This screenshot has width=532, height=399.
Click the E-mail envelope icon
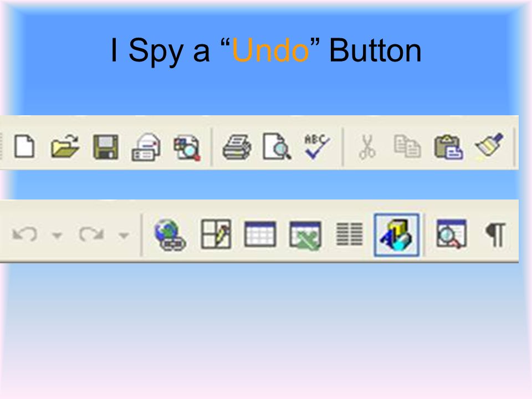pyautogui.click(x=146, y=147)
